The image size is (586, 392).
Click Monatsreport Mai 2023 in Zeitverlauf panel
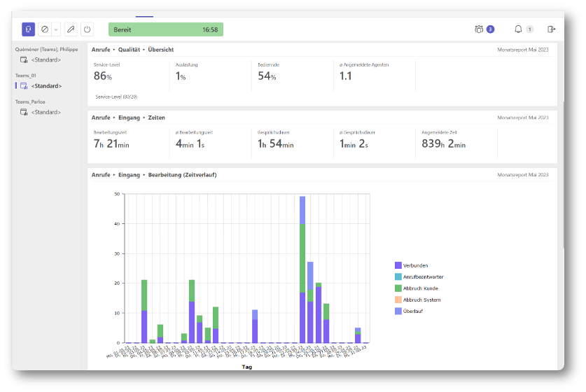coord(523,174)
